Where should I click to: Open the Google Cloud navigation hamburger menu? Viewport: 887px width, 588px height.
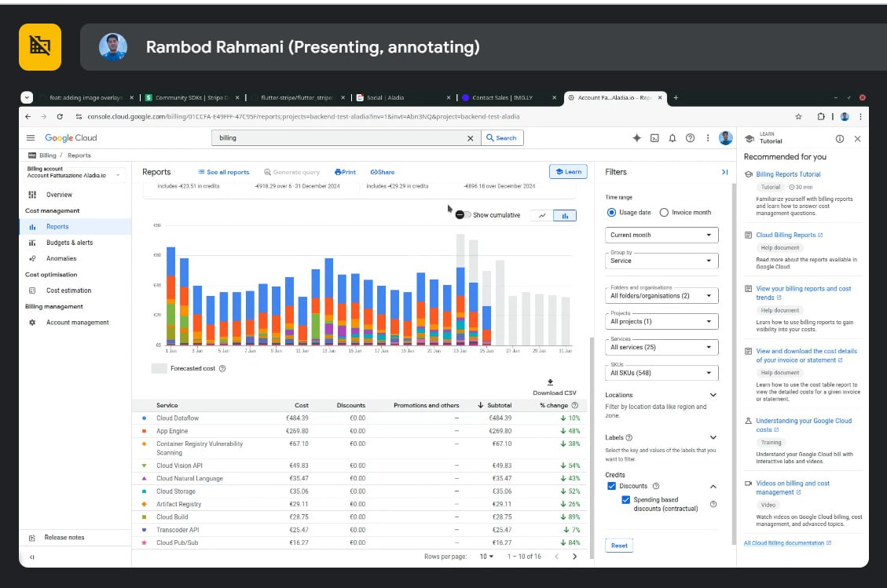(31, 138)
